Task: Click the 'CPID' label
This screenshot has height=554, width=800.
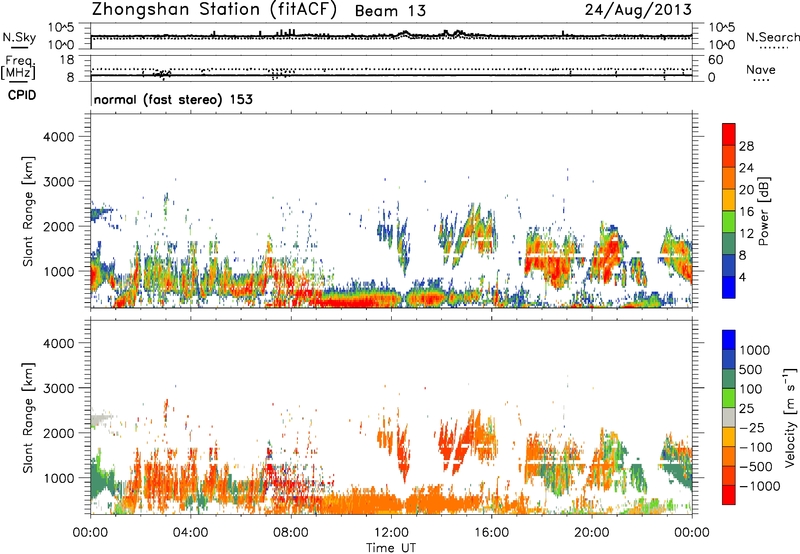Action: click(22, 95)
